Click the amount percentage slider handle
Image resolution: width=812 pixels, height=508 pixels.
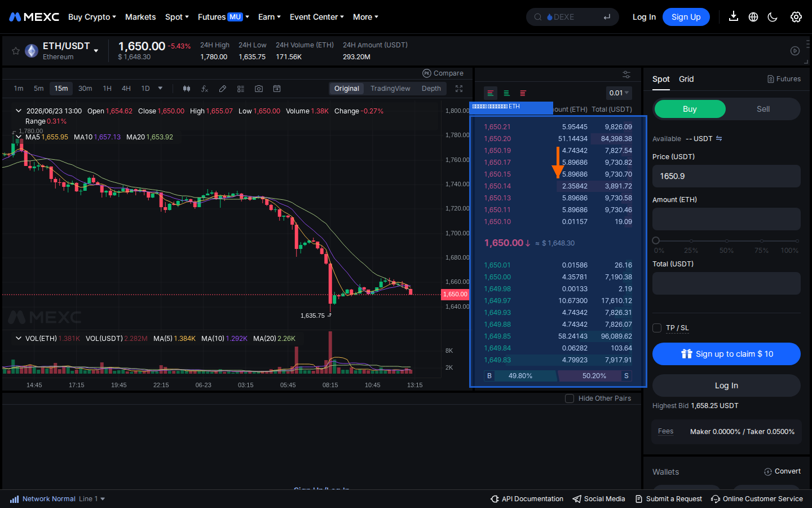pyautogui.click(x=656, y=240)
